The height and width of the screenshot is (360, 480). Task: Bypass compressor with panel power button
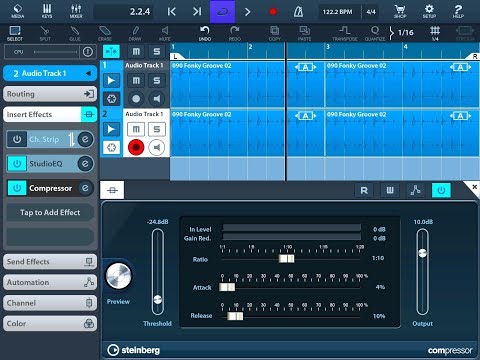point(441,190)
